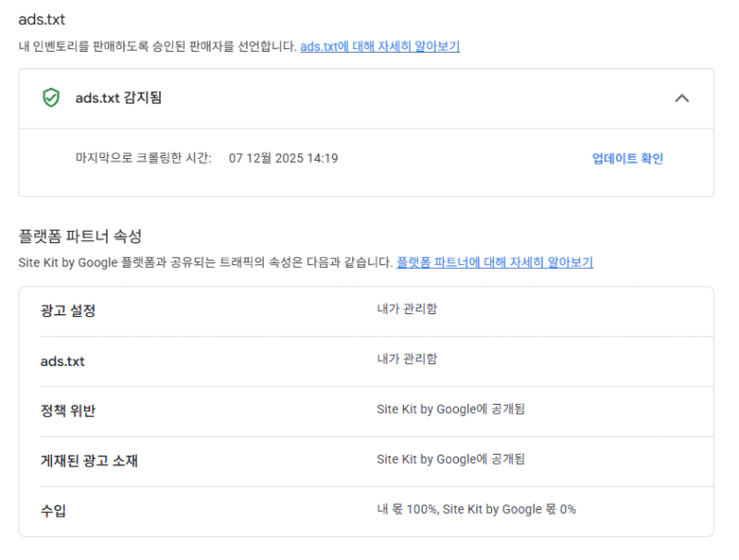Select the 정책 위반 row label
This screenshot has width=739, height=560.
[x=68, y=411]
